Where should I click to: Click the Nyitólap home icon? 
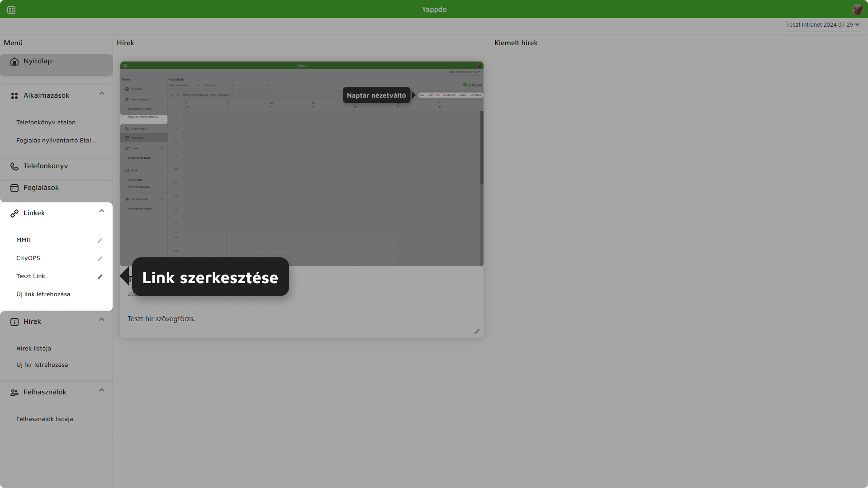pos(14,62)
